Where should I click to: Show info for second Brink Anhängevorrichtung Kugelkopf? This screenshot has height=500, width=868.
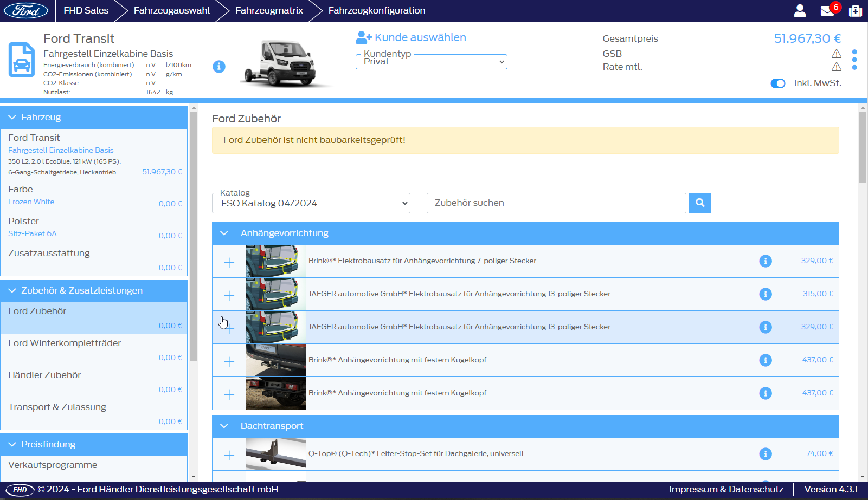pyautogui.click(x=766, y=393)
